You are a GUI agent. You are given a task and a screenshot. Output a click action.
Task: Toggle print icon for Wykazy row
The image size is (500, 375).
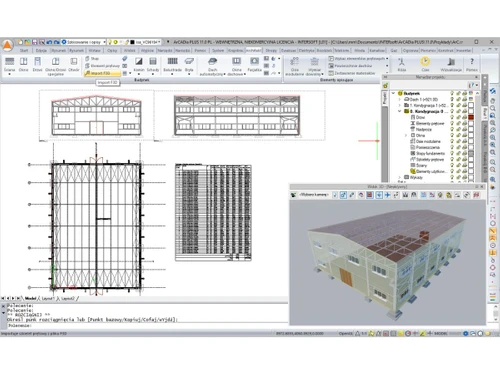tap(464, 177)
